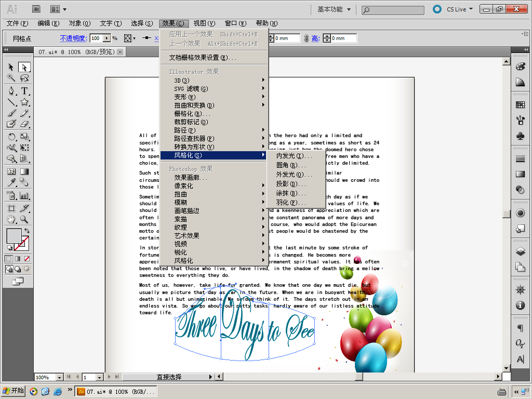532x399 pixels.
Task: Select the Magic Wand tool
Action: [x=11, y=78]
